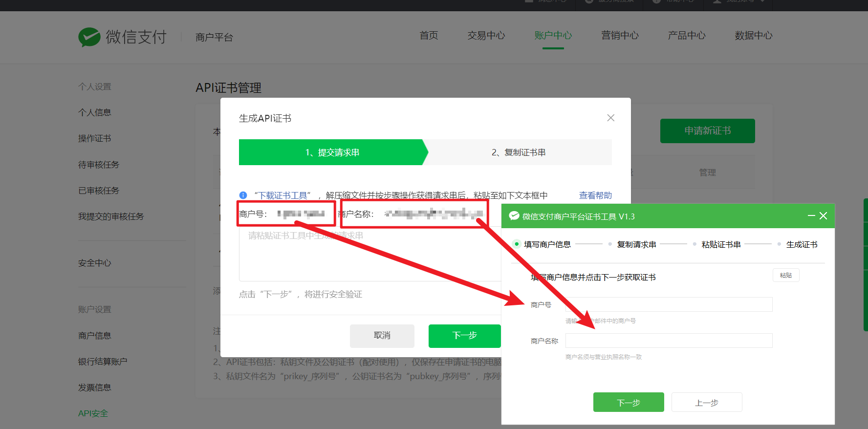Open the 首页 navigation tab

click(x=429, y=35)
